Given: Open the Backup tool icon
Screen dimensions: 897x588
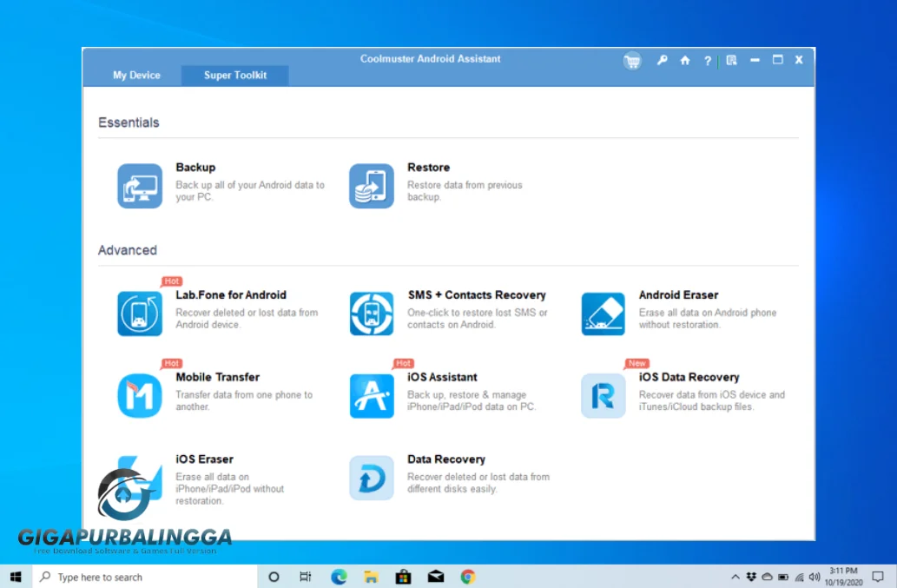Looking at the screenshot, I should pos(140,186).
